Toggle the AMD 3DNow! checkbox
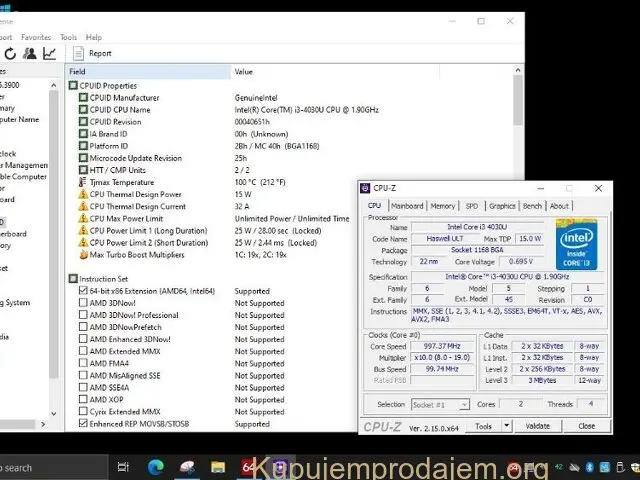Screen dimensions: 640x480 [x=83, y=303]
